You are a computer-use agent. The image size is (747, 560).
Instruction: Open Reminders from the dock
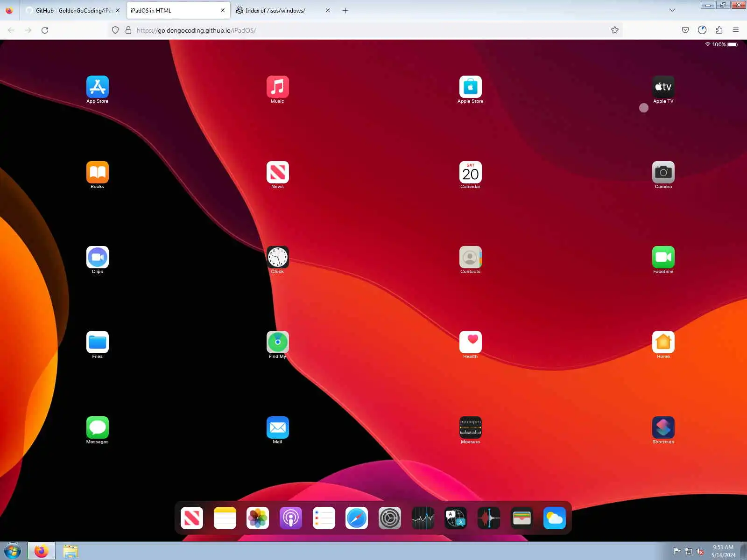324,518
